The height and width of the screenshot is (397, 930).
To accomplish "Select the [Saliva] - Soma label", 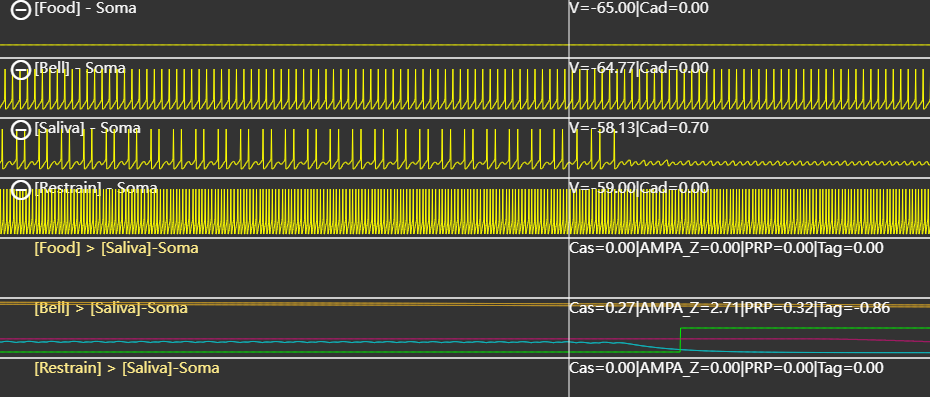I will click(87, 128).
